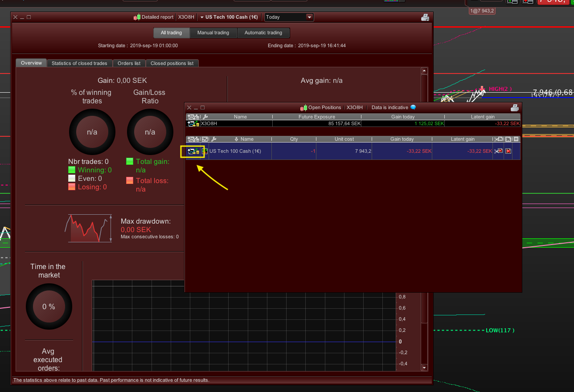Click the Winning: 0 legend entry
Screen dimensions: 574x392
(x=90, y=170)
